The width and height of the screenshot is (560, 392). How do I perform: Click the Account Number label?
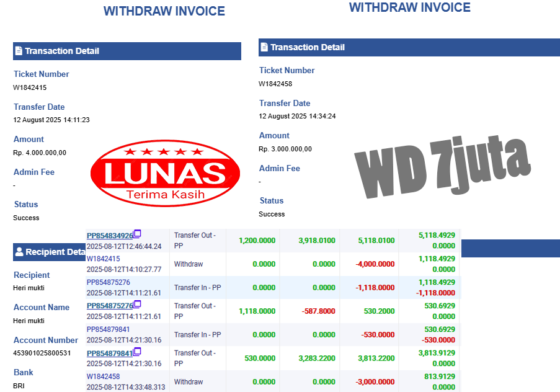[46, 340]
